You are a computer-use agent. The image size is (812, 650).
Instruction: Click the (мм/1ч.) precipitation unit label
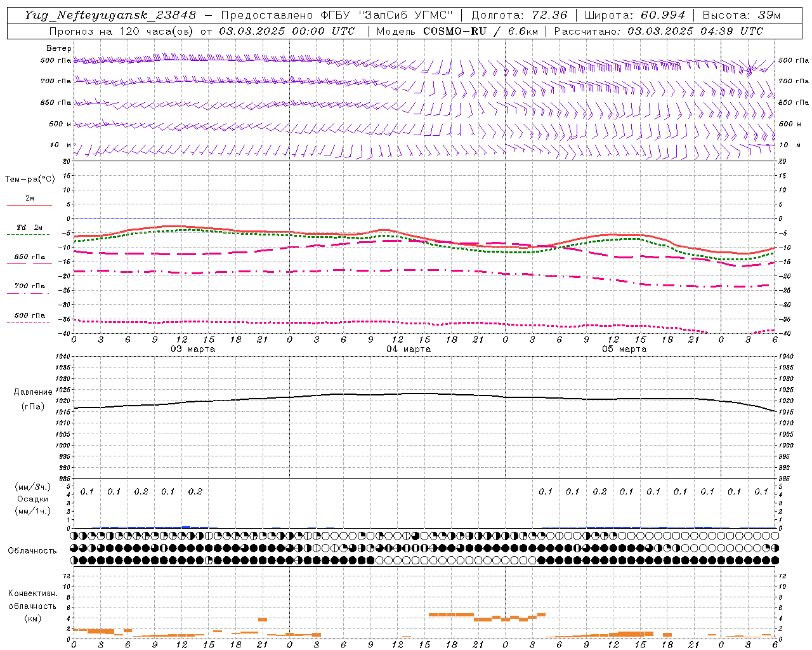[x=33, y=511]
